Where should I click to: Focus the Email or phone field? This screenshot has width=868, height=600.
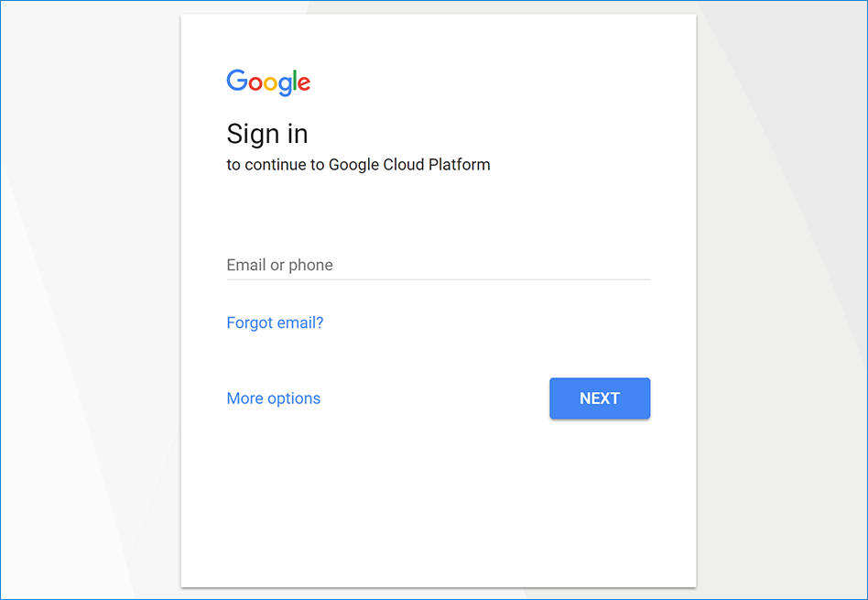(438, 265)
